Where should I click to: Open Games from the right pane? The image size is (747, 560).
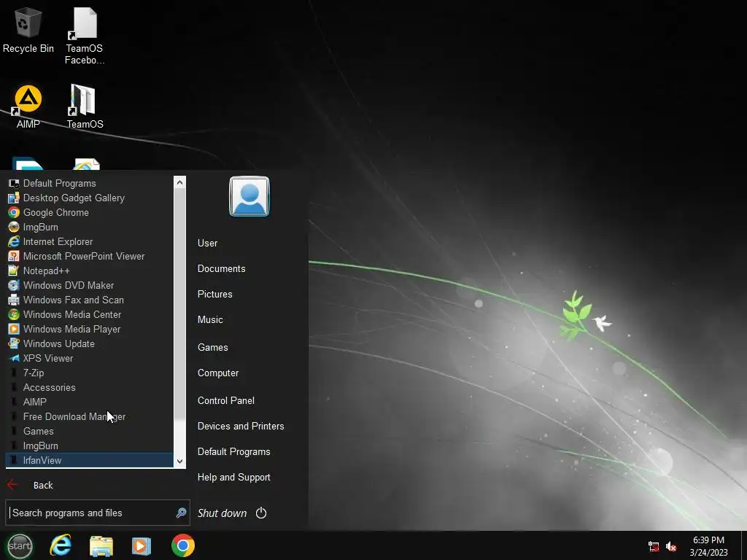pyautogui.click(x=213, y=348)
